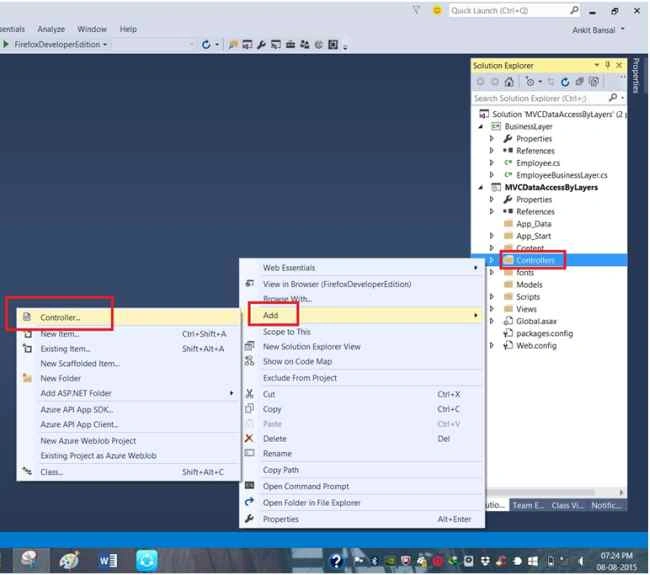
Task: Open the Properties side tab
Action: point(635,75)
